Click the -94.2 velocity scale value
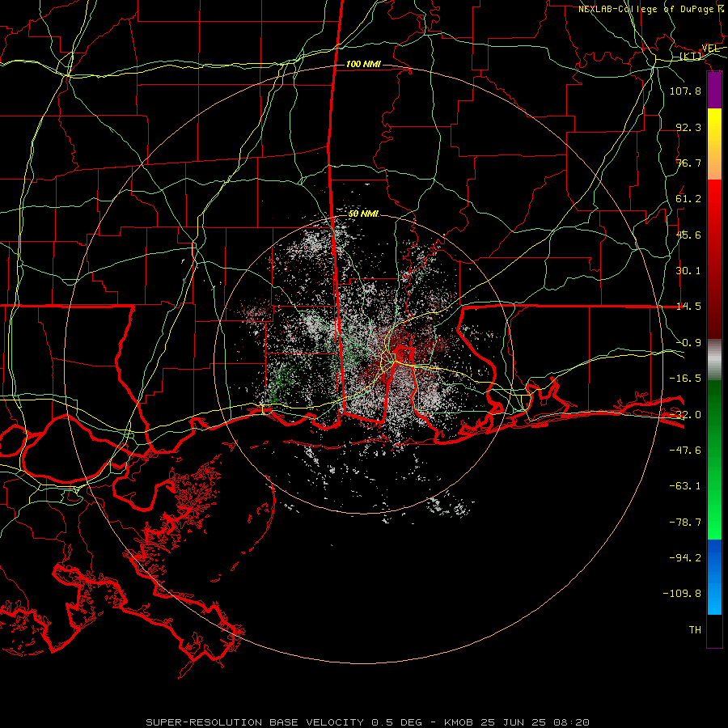Screen dimensions: 728x728 click(685, 557)
